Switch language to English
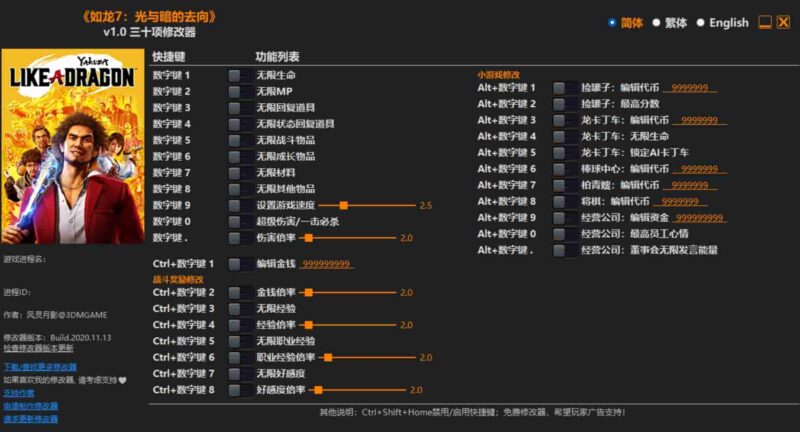The height and width of the screenshot is (432, 800). (x=701, y=23)
